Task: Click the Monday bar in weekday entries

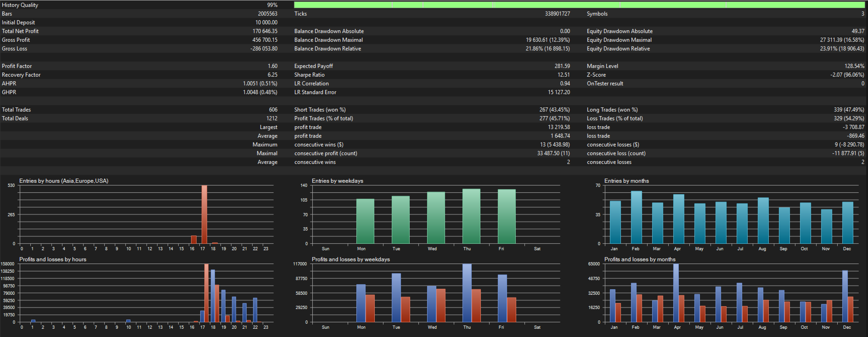Action: 365,221
